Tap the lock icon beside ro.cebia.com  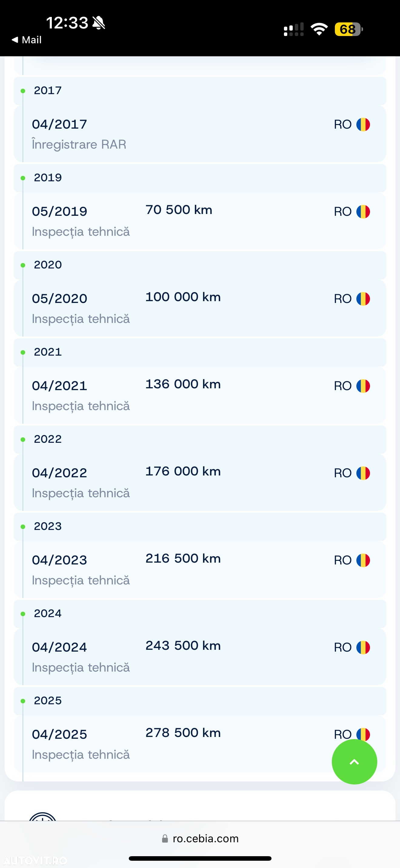[165, 838]
